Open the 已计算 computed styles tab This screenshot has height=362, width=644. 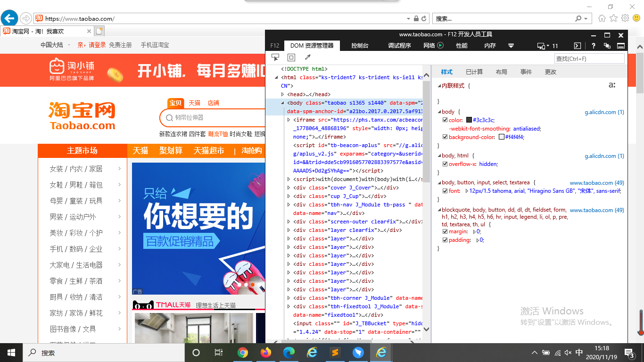click(x=474, y=72)
